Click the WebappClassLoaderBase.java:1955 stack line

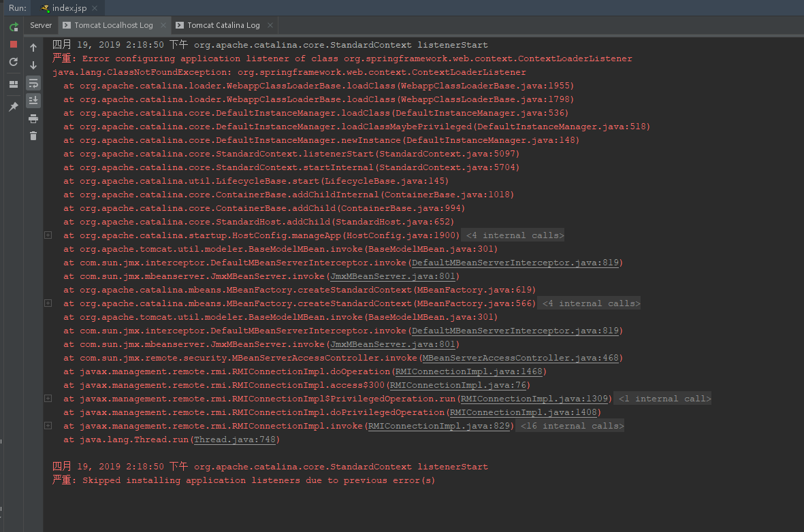(x=319, y=86)
